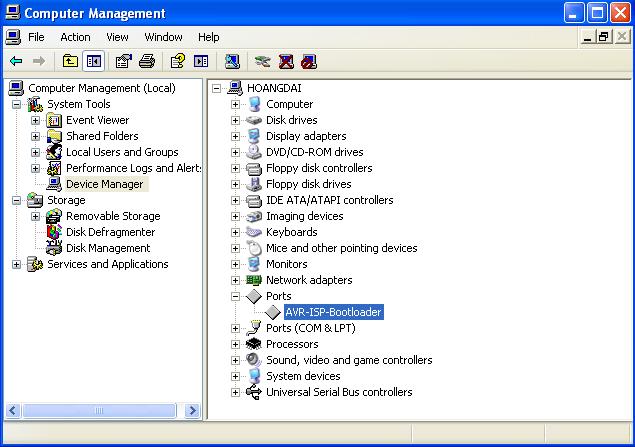Open the Action menu
The width and height of the screenshot is (635, 447).
(x=75, y=37)
